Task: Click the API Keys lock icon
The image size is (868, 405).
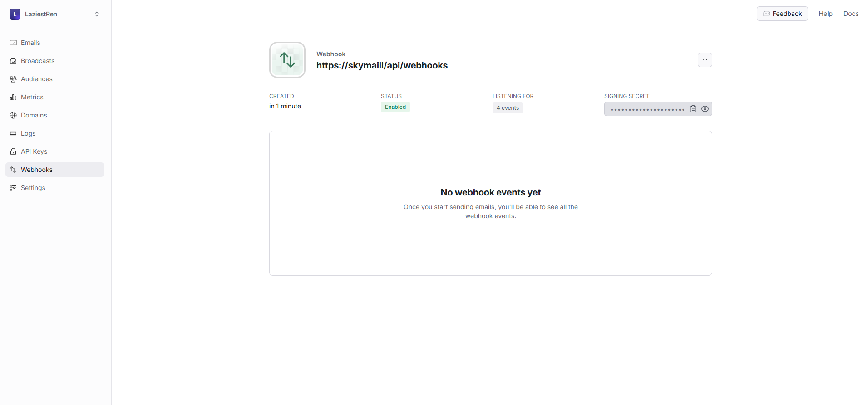Action: click(x=13, y=151)
